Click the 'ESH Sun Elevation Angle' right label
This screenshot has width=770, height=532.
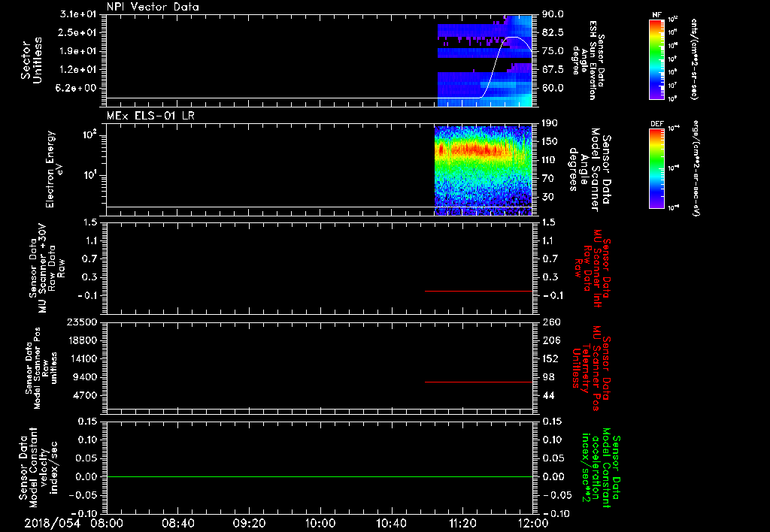click(588, 60)
